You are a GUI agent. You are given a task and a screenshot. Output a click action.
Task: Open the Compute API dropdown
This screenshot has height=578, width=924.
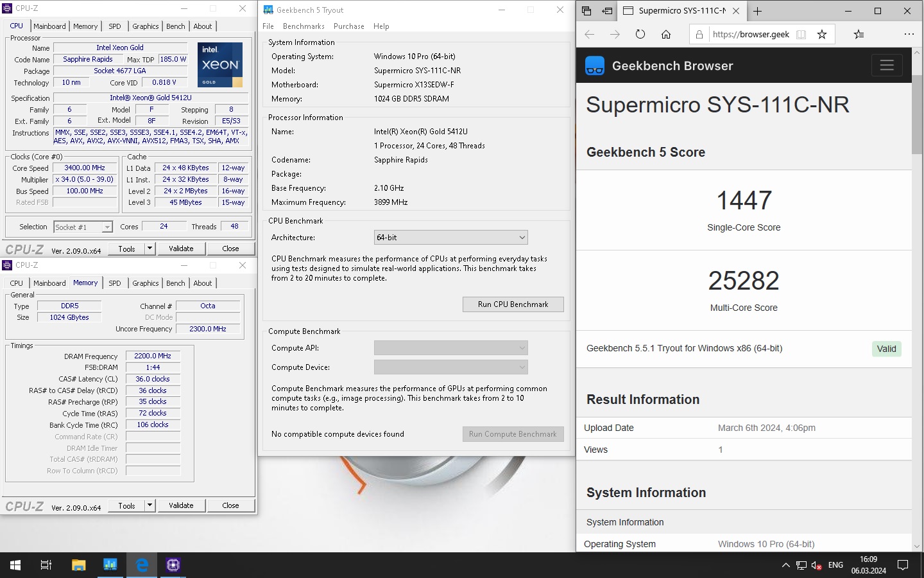click(x=451, y=348)
